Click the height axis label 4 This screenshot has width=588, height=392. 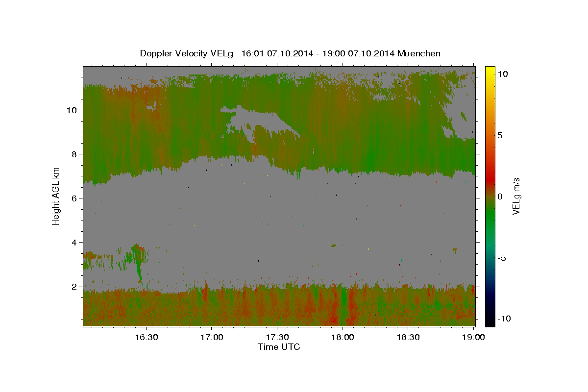coord(74,243)
